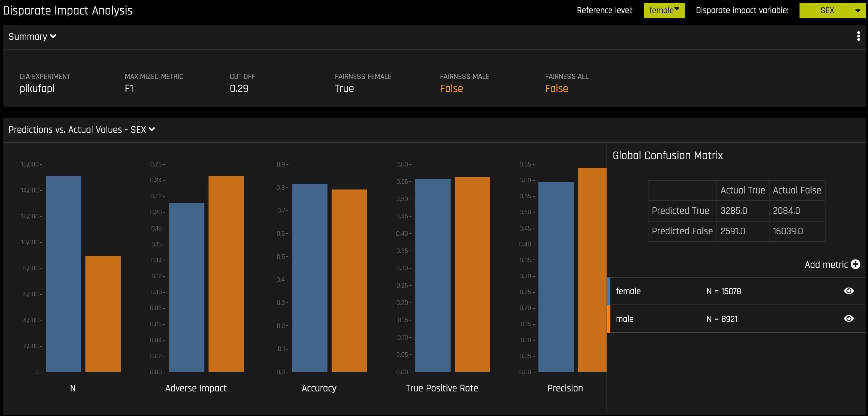The height and width of the screenshot is (416, 868).
Task: Click the Add metric plus icon
Action: [856, 264]
